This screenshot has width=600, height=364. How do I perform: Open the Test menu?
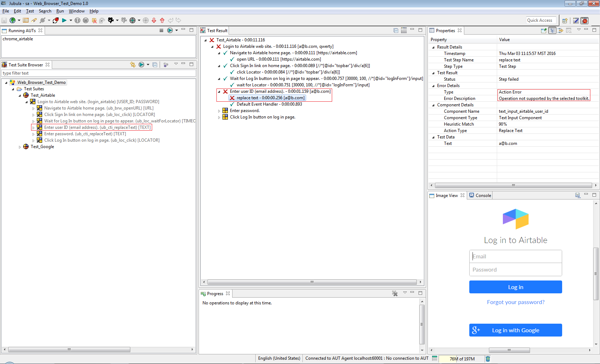[30, 11]
